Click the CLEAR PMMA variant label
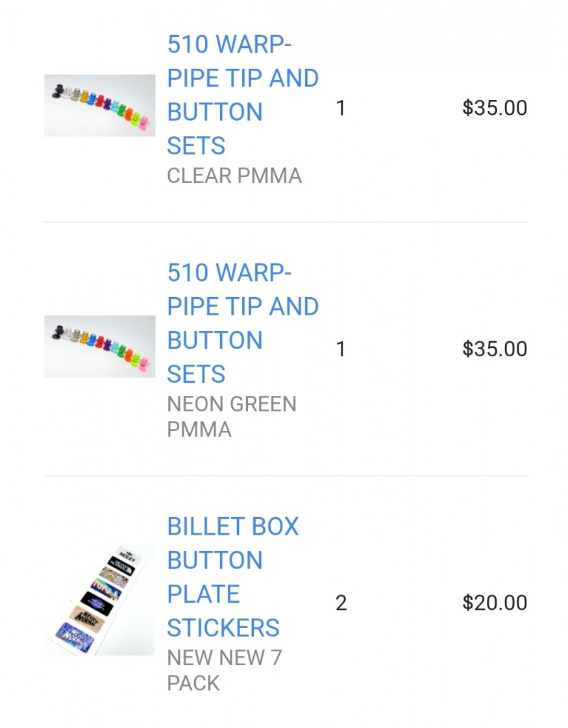The width and height of the screenshot is (568, 728). tap(234, 175)
